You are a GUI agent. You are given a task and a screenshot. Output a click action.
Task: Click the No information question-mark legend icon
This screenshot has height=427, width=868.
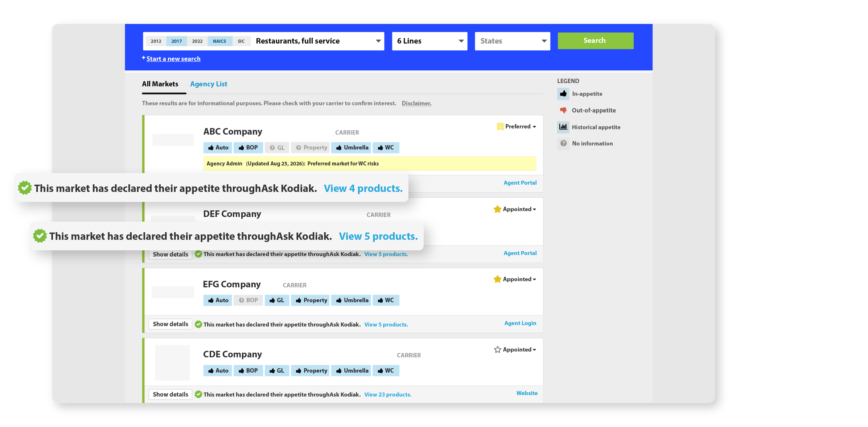[x=563, y=144]
